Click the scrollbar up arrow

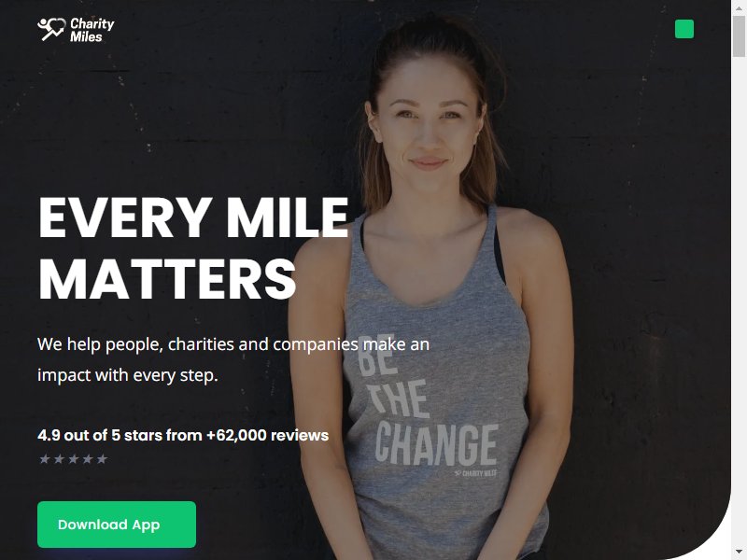(739, 7)
